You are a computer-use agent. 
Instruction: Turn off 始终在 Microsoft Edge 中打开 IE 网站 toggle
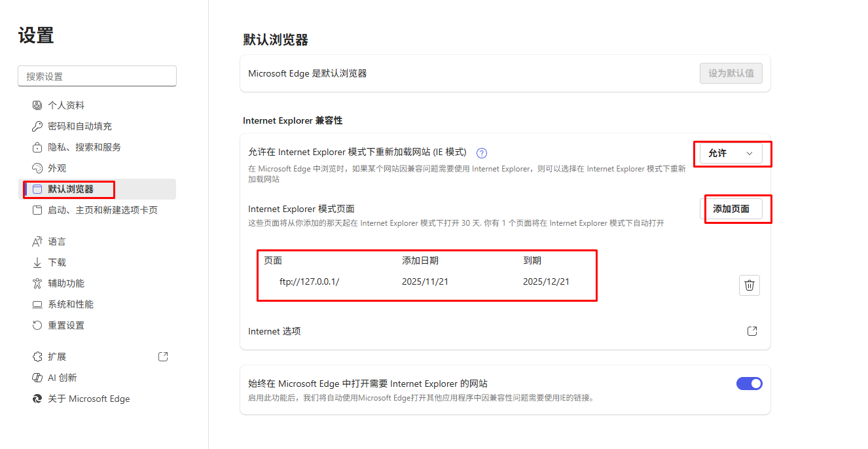[750, 384]
